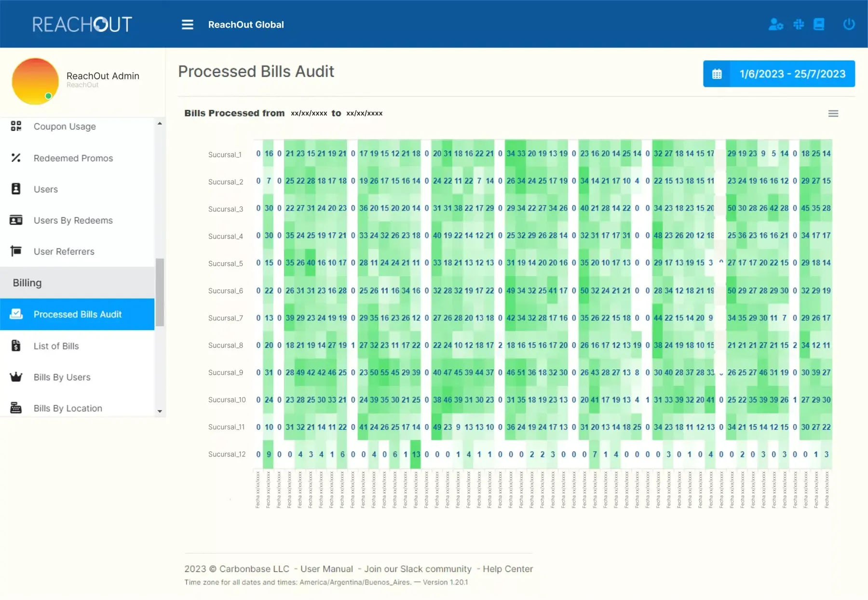
Task: Select Bills By Location menu item
Action: pyautogui.click(x=77, y=408)
